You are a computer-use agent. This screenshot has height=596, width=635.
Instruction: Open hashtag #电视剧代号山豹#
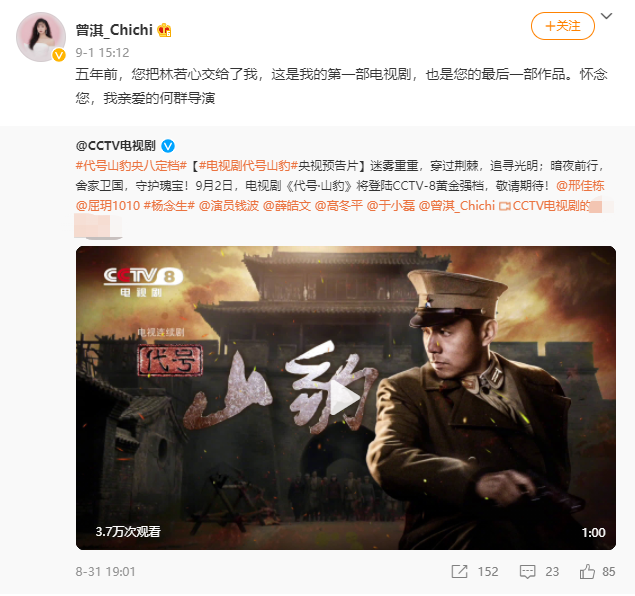(248, 166)
